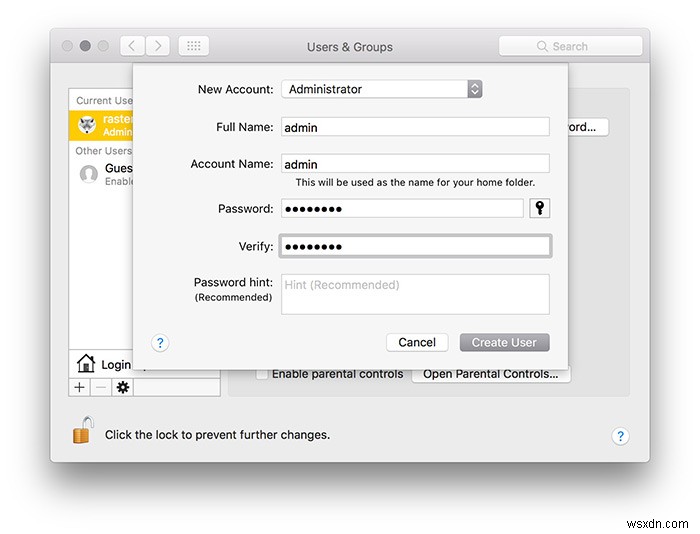Screen dimensions: 700x534
Task: Click the "Click the lock to prevent further changes." text
Action: click(x=217, y=435)
